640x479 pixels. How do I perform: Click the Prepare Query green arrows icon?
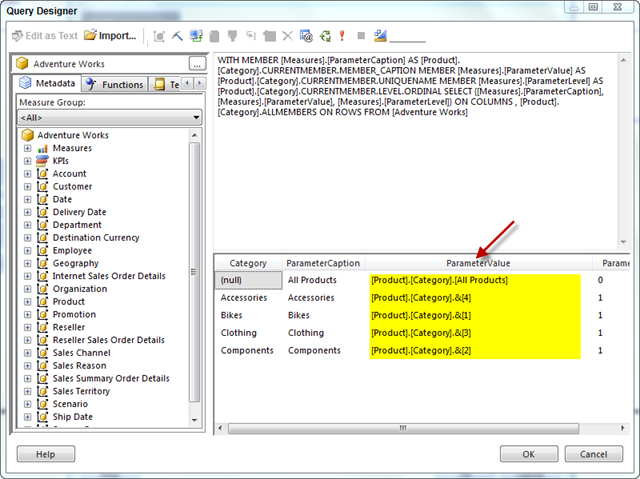(325, 36)
